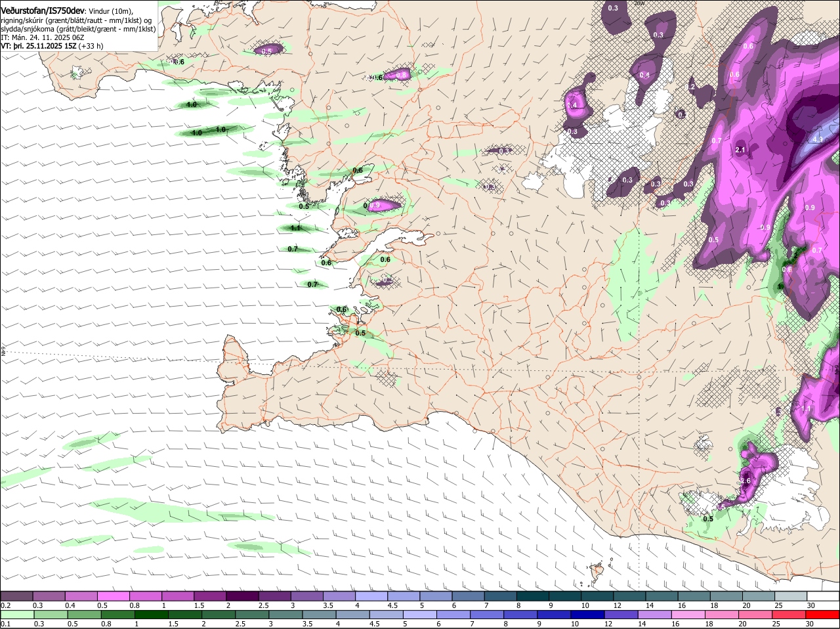The height and width of the screenshot is (629, 840).
Task: Click the 1.1 value on the eastern pink band
Action: (807, 408)
